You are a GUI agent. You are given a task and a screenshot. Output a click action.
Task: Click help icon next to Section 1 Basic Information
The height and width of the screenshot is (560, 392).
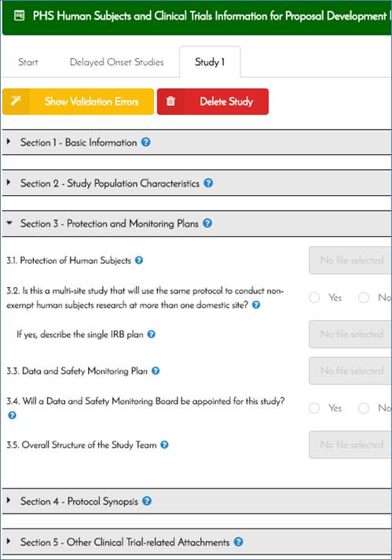pos(145,142)
